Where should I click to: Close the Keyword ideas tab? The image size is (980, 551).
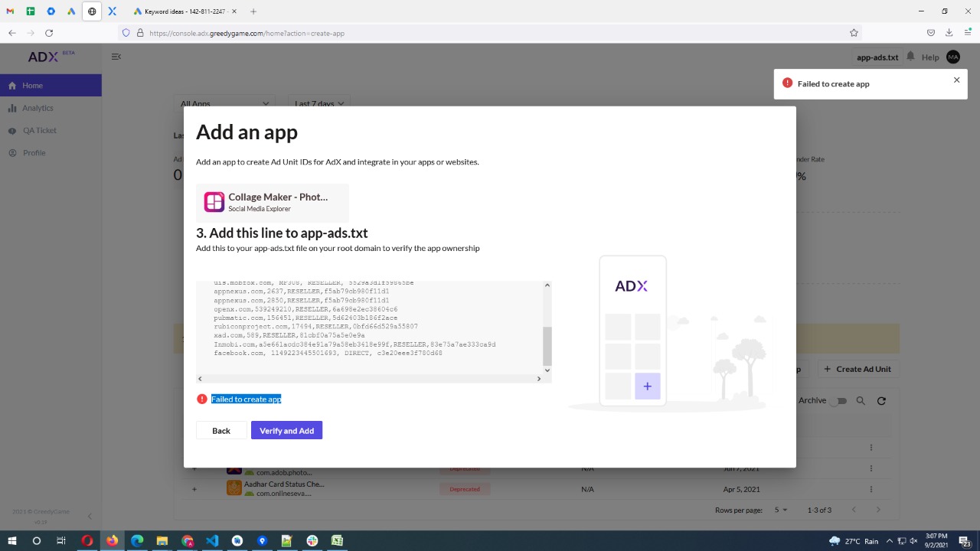[x=234, y=11]
